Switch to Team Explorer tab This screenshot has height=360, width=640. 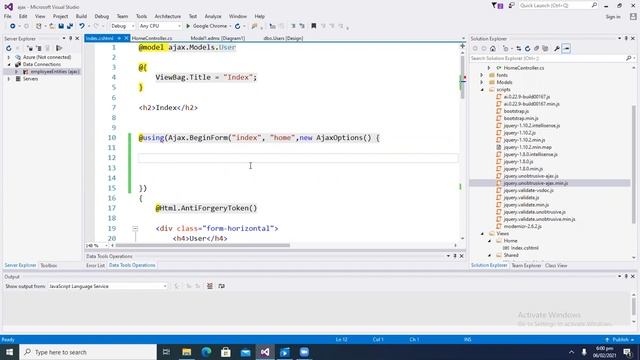tap(526, 266)
